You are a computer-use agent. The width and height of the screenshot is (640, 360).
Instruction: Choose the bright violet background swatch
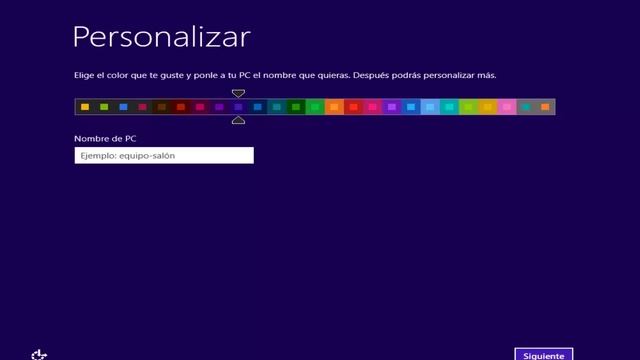coord(392,107)
